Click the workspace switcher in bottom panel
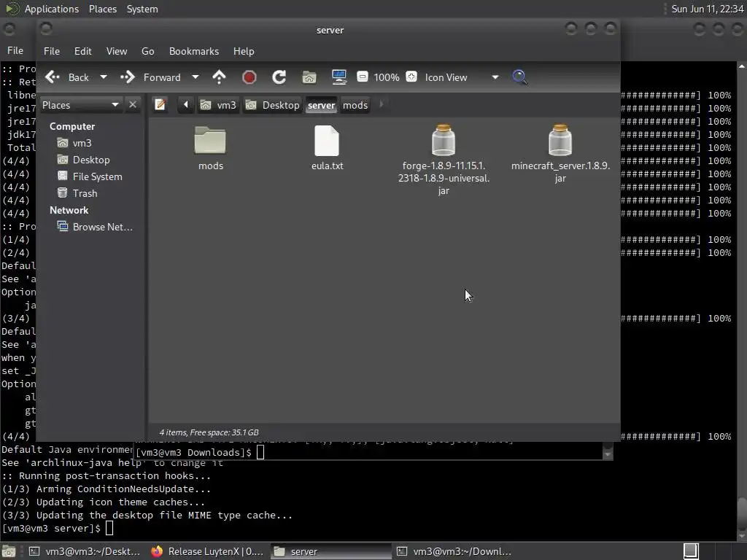The image size is (747, 560). pyautogui.click(x=692, y=551)
